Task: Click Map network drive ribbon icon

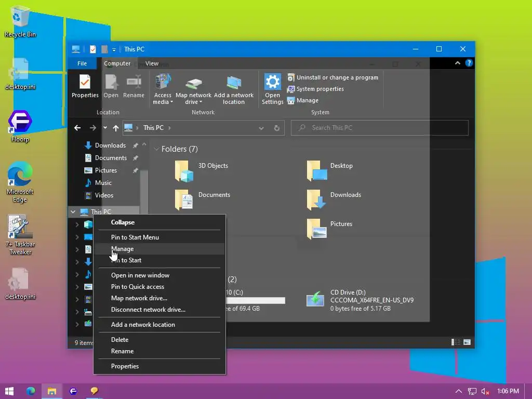Action: point(193,89)
